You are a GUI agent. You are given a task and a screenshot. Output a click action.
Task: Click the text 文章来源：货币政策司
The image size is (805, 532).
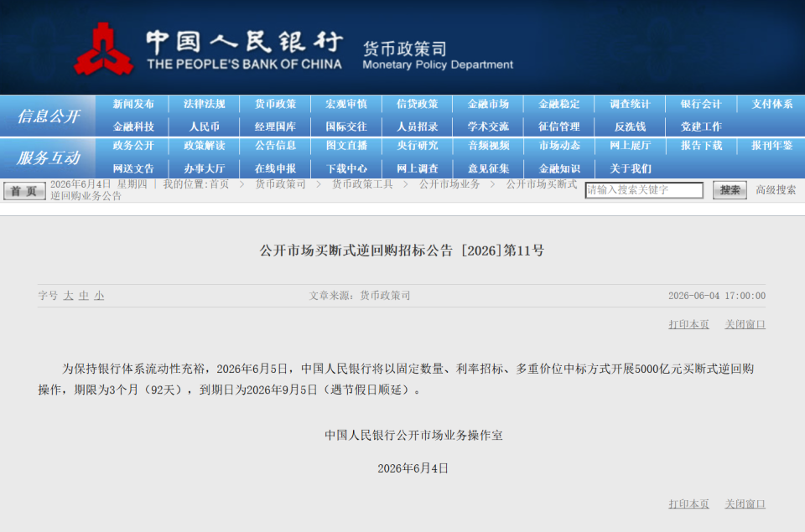pyautogui.click(x=360, y=296)
